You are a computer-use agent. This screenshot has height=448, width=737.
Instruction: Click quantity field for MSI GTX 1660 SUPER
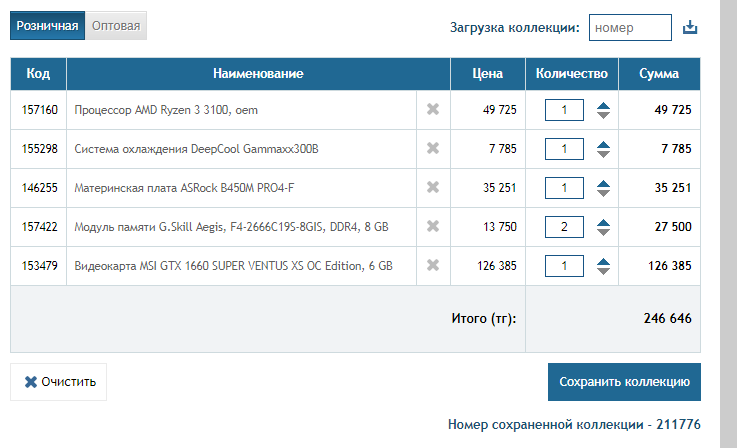[x=564, y=266]
